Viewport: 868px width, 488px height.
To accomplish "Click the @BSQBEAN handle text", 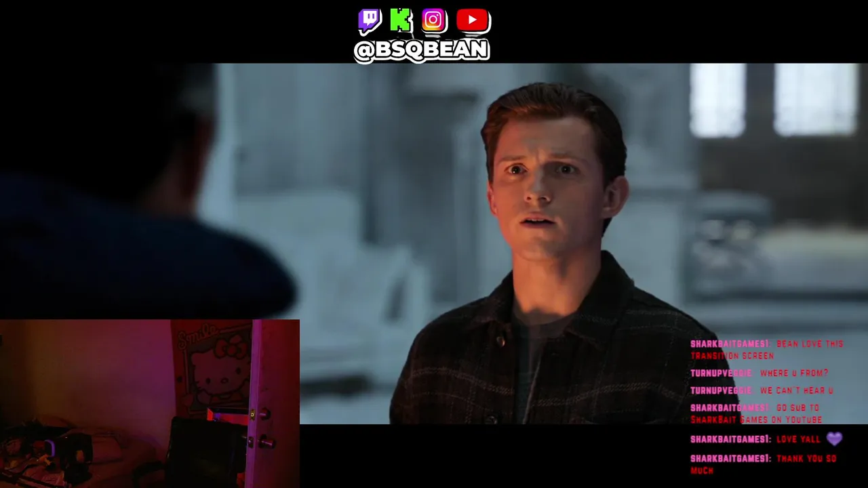I will [421, 50].
